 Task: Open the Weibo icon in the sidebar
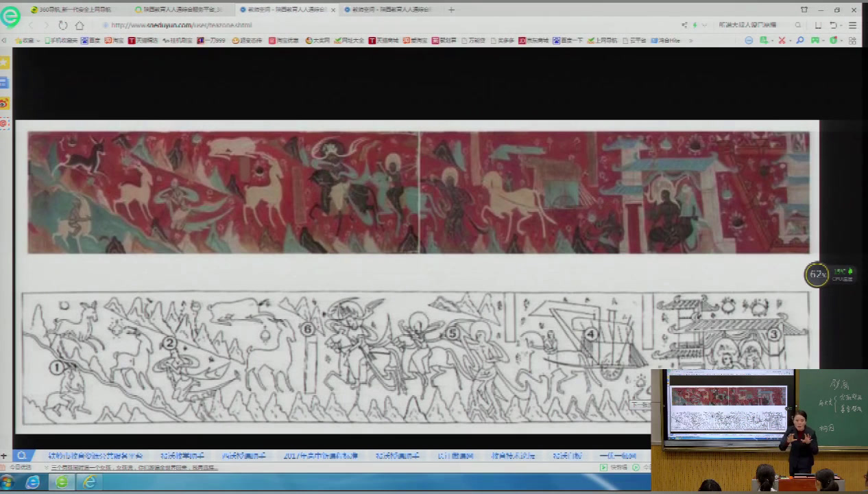[x=4, y=103]
